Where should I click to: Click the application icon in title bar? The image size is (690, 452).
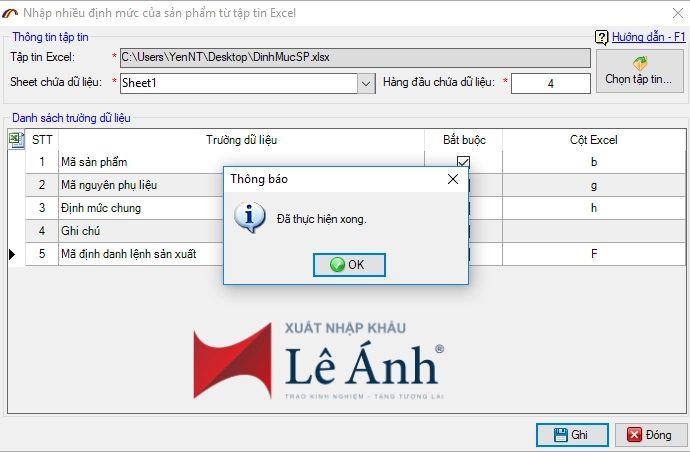coord(11,12)
